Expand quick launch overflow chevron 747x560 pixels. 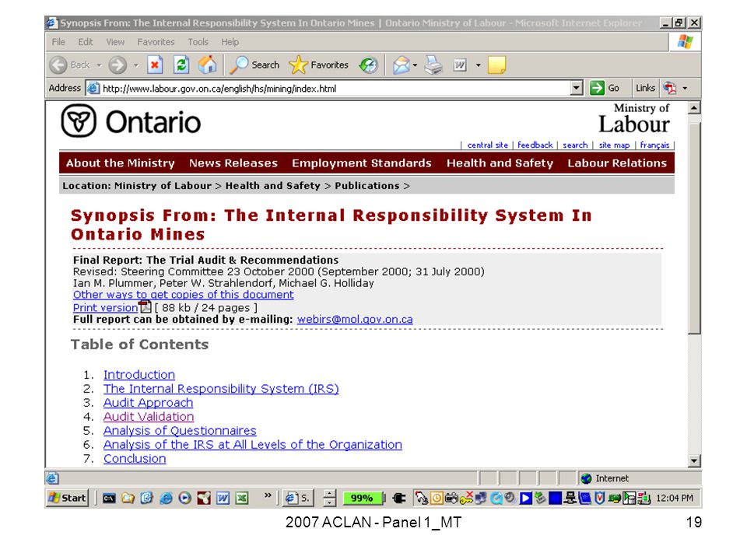[x=268, y=495]
